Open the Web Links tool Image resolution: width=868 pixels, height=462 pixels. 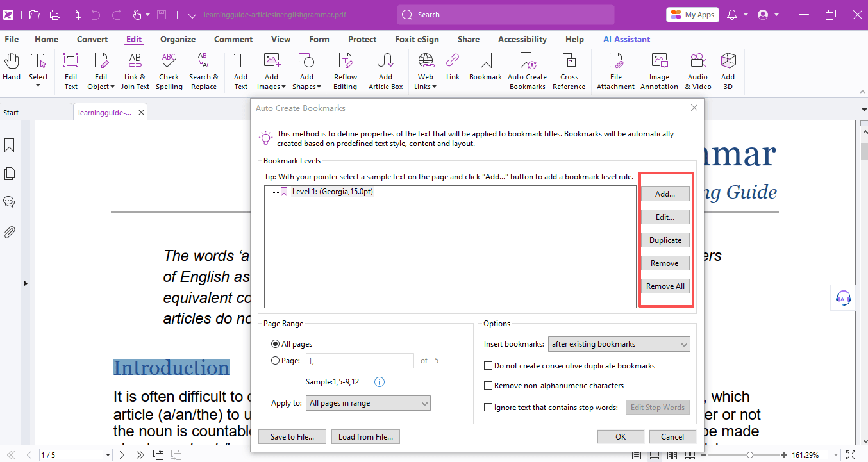click(x=426, y=71)
